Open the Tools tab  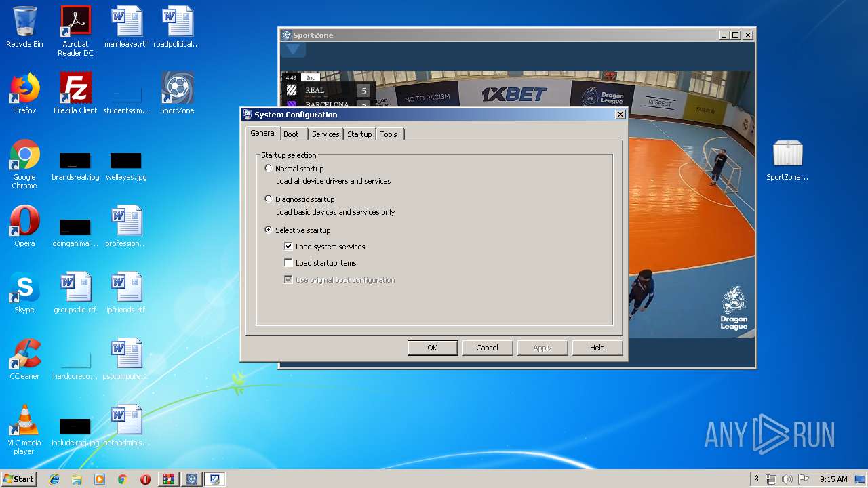[389, 134]
